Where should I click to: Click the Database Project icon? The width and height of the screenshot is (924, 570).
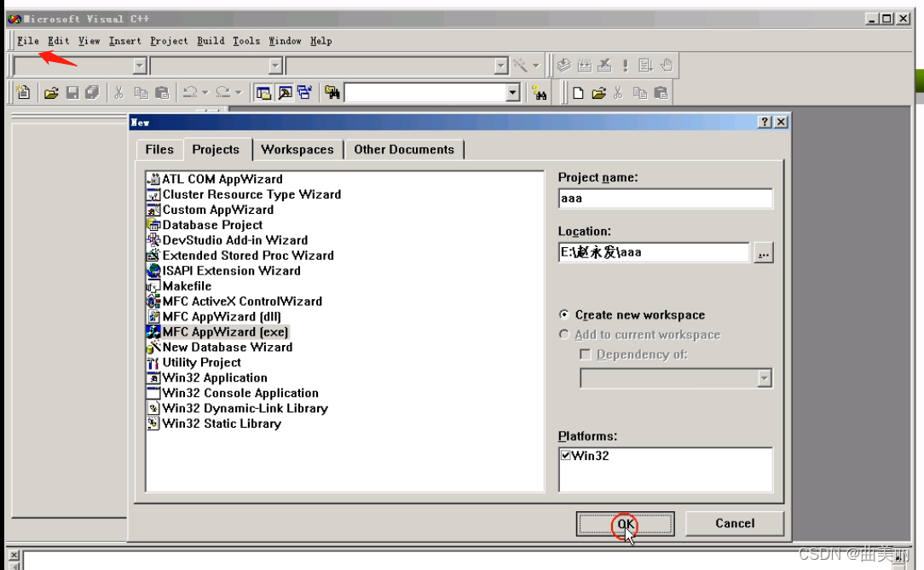point(153,225)
